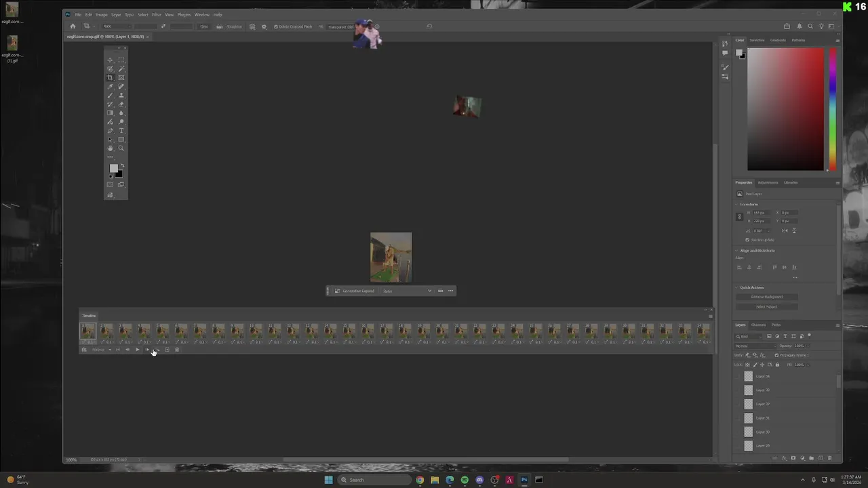Click the Clear button in options bar
This screenshot has width=868, height=488.
click(204, 26)
